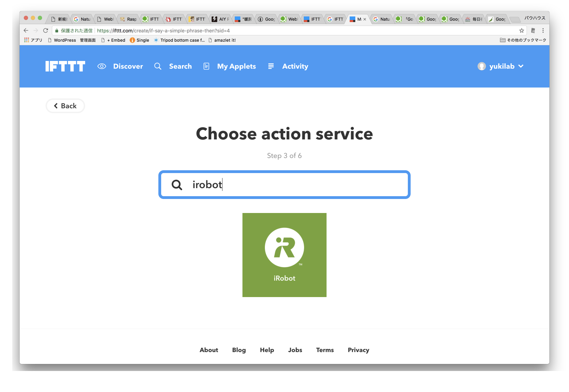The width and height of the screenshot is (569, 392).
Task: Open the Blog footer link
Action: pos(239,350)
